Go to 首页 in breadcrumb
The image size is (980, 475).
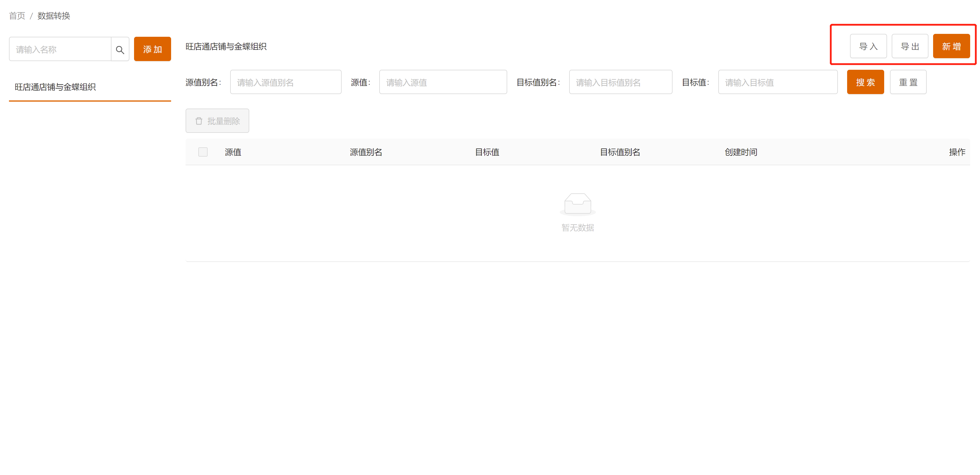click(x=17, y=16)
